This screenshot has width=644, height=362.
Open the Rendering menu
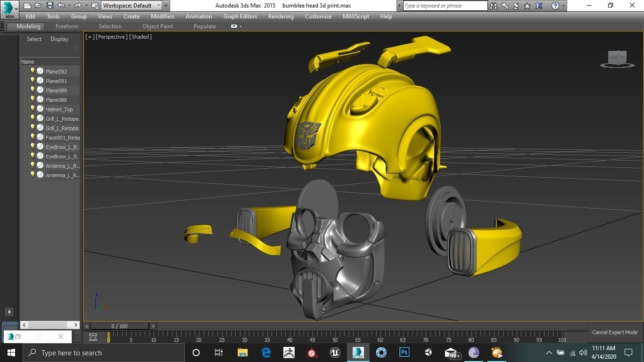pos(281,16)
